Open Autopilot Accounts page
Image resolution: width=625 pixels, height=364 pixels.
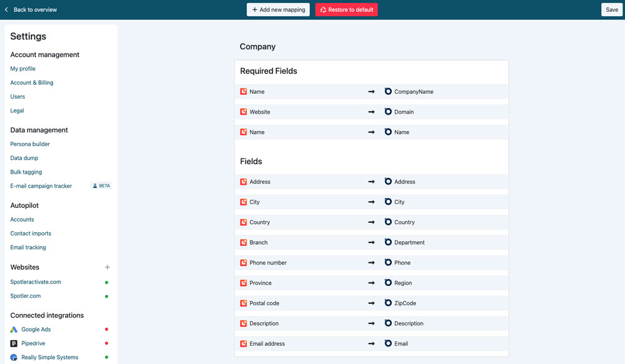coord(22,219)
